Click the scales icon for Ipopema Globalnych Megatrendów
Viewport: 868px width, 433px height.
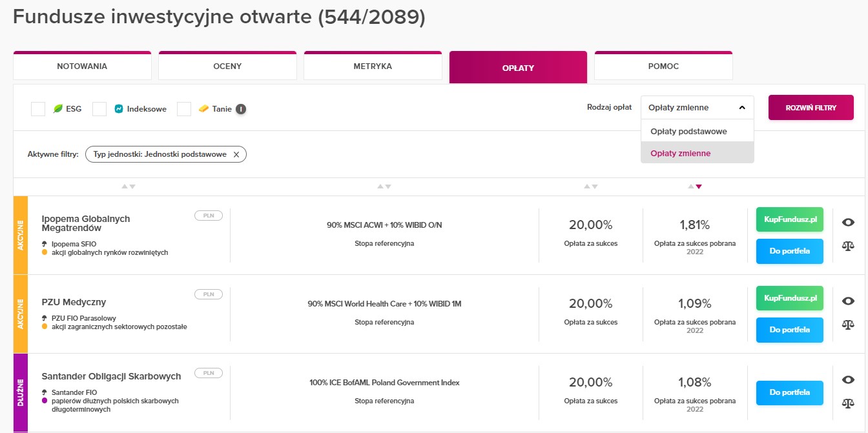coord(848,246)
